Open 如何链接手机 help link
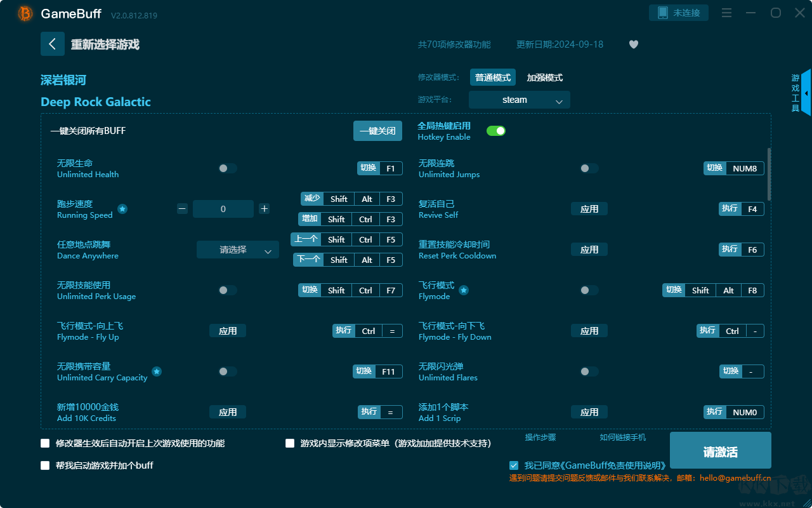The height and width of the screenshot is (508, 812). (623, 438)
